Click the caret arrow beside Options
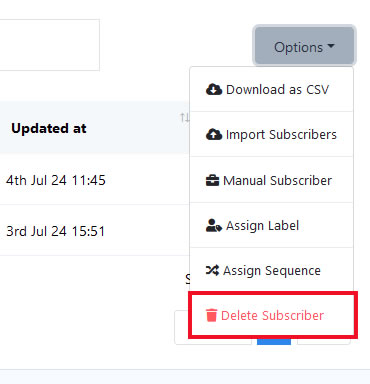 [x=331, y=46]
